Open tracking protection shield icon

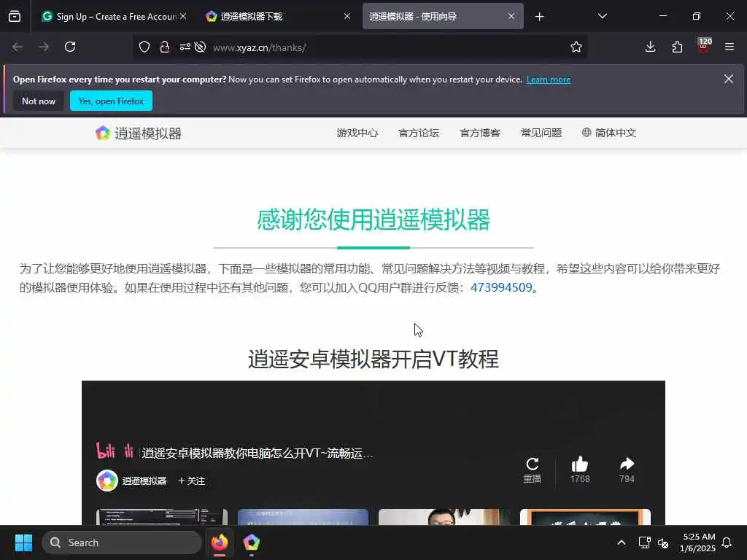[x=144, y=47]
